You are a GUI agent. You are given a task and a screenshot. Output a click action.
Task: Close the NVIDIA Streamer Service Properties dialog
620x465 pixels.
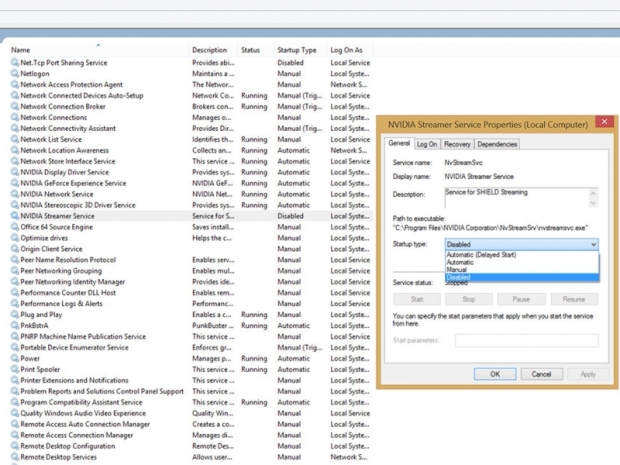click(603, 122)
